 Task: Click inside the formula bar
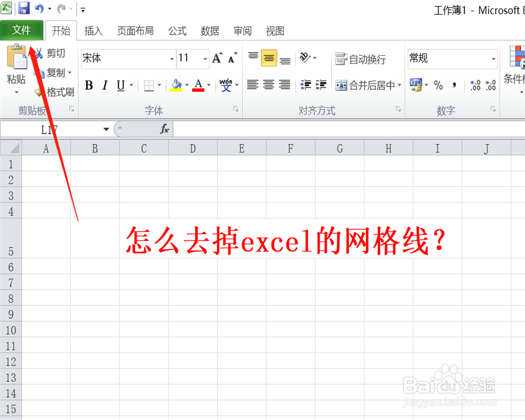[x=349, y=129]
